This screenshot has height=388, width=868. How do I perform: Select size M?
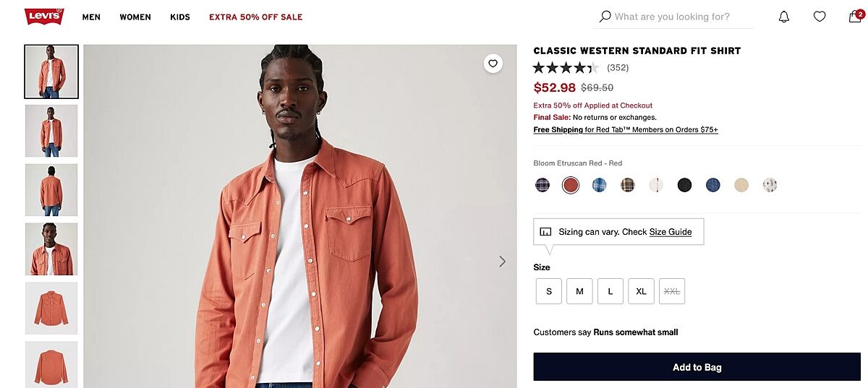click(x=579, y=291)
